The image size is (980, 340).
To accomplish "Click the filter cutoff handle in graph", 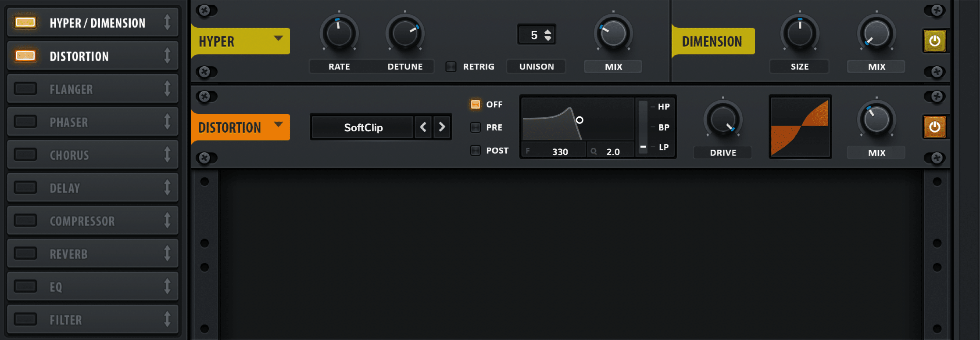I will 579,120.
